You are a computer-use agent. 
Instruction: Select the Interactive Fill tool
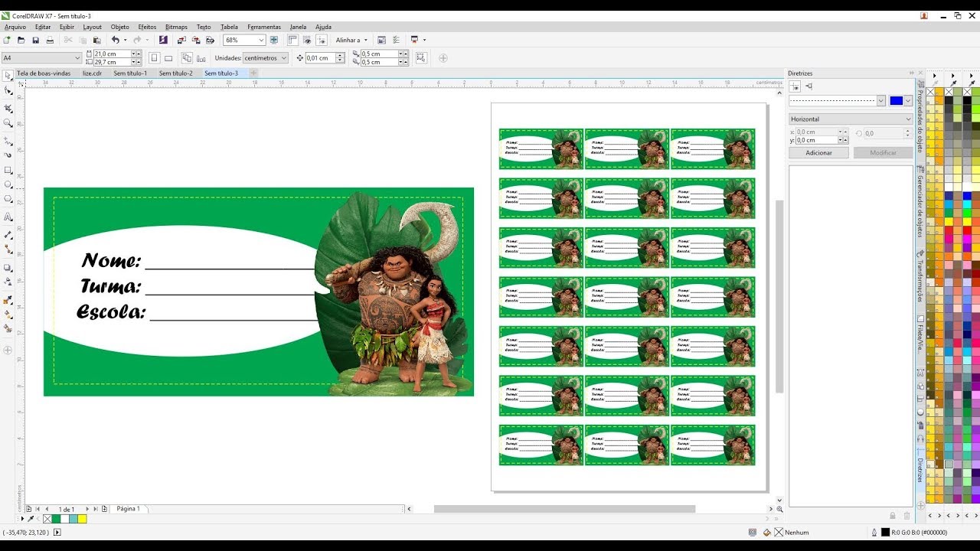pyautogui.click(x=8, y=314)
